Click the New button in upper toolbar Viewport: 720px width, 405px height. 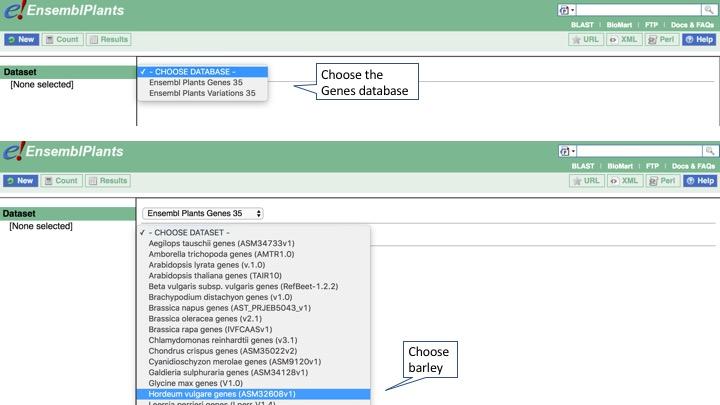pos(22,39)
